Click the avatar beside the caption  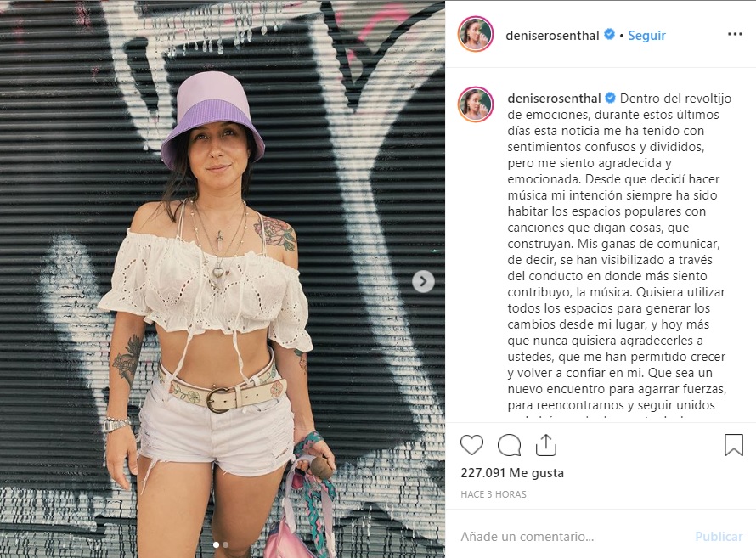point(476,104)
